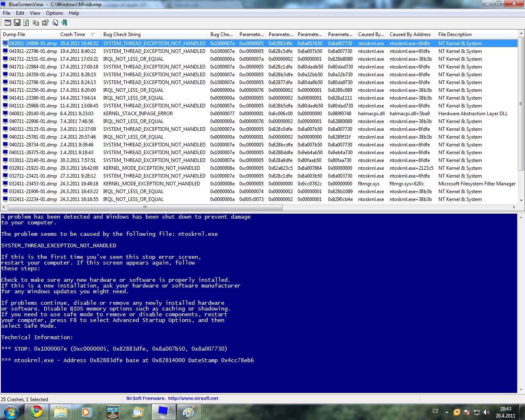Open the View menu
Screen dimensions: 525x420
(35, 13)
